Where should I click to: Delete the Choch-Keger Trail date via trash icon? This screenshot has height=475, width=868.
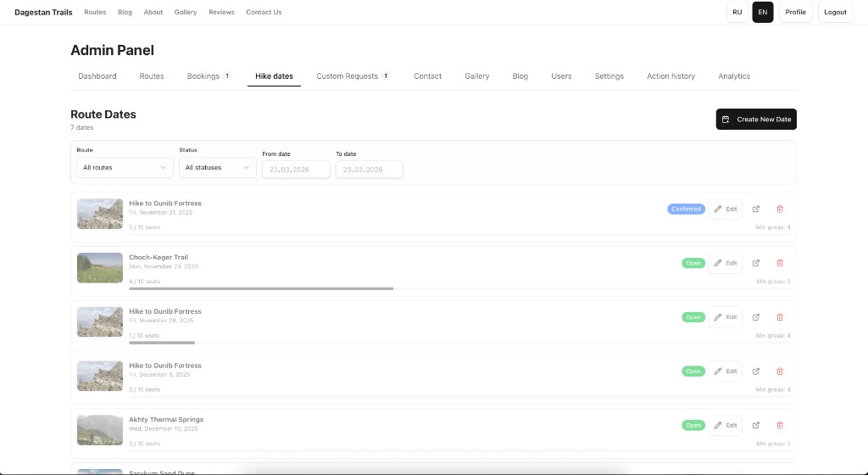(780, 263)
